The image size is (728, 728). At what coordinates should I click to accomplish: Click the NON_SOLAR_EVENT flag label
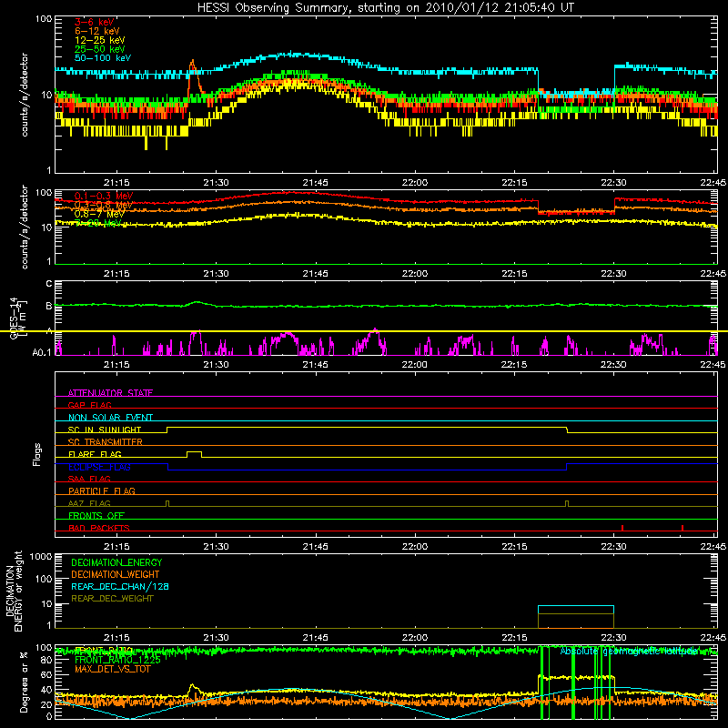pyautogui.click(x=110, y=418)
